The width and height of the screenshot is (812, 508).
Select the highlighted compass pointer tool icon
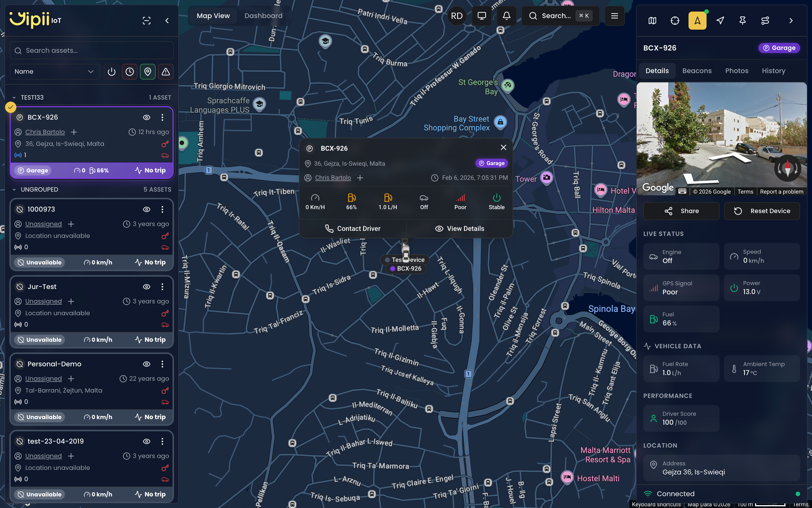point(697,21)
